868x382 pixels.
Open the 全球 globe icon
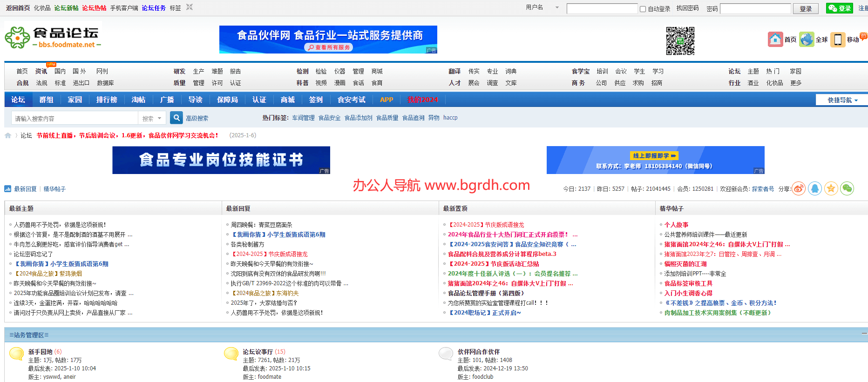tap(807, 40)
